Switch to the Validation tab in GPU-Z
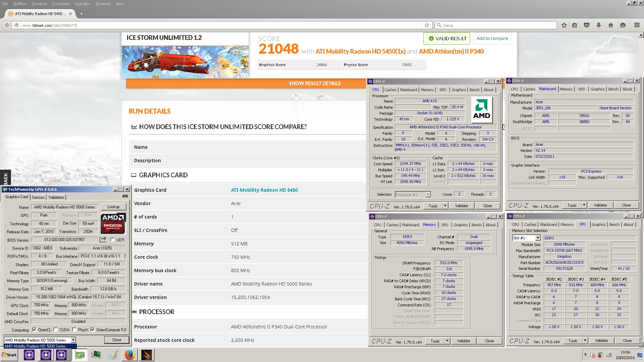Screen dimensions: 644x362 tap(56, 197)
